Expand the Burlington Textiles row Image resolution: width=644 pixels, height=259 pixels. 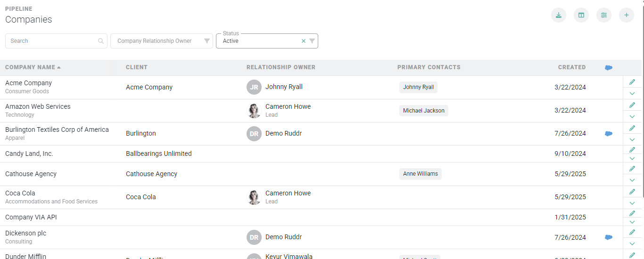tap(632, 139)
